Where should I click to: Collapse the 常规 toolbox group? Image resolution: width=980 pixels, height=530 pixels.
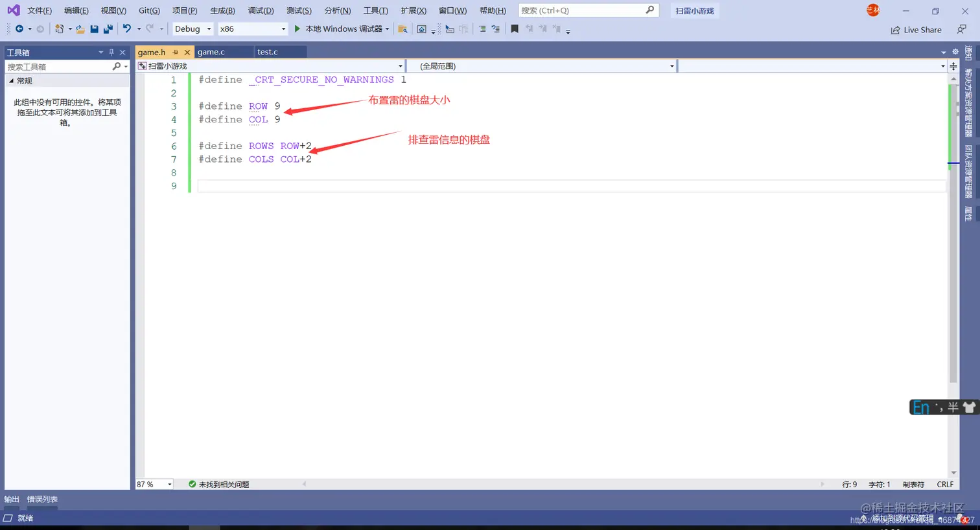(x=11, y=81)
